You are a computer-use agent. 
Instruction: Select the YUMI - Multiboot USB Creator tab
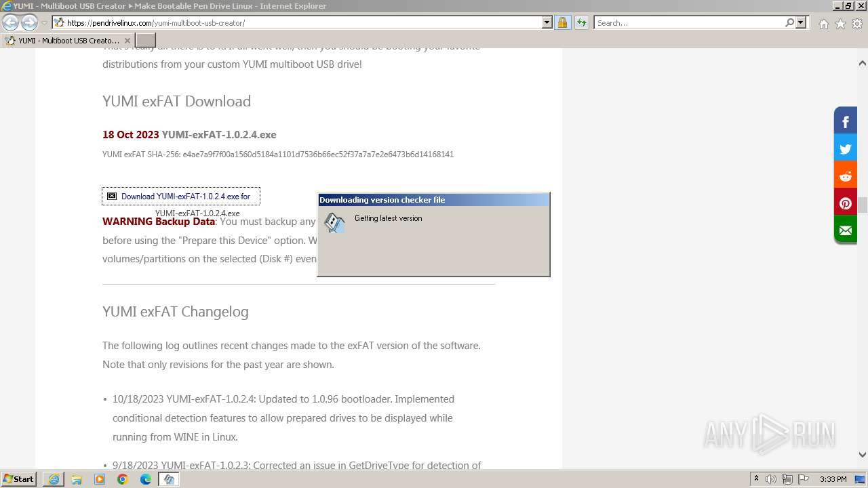(68, 41)
